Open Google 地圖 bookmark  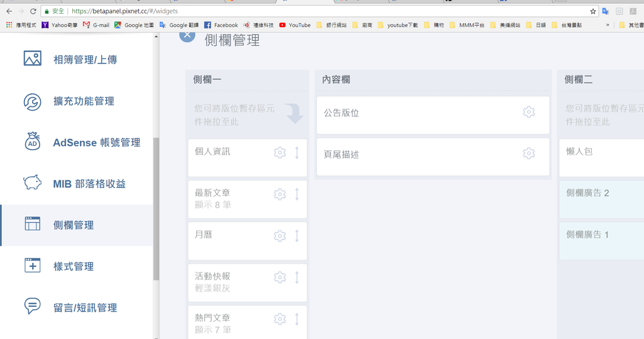click(135, 25)
